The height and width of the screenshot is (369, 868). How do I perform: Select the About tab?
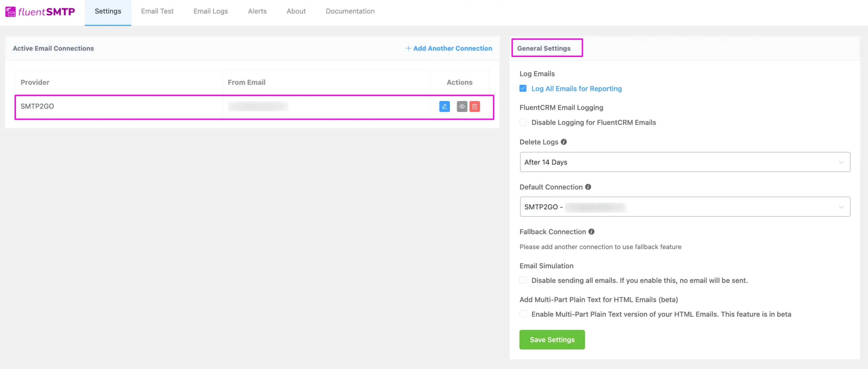(296, 12)
